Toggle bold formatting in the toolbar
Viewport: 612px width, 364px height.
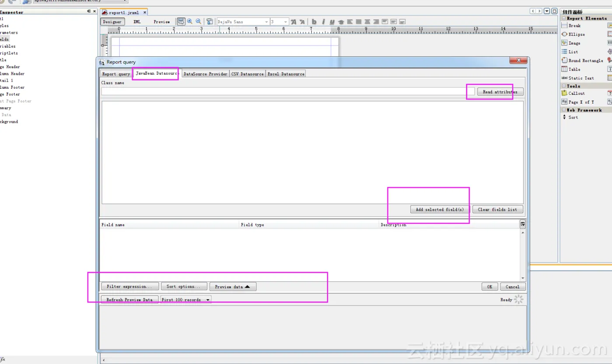314,22
